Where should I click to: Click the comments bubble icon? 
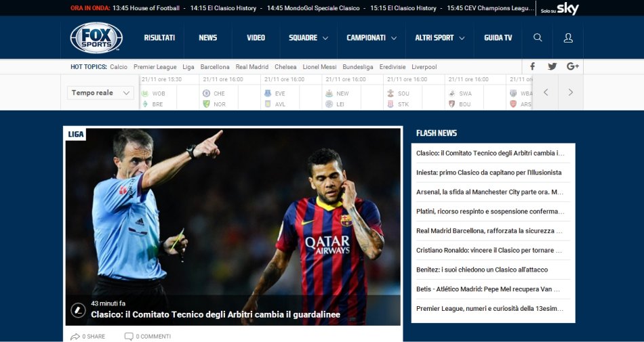pos(129,337)
